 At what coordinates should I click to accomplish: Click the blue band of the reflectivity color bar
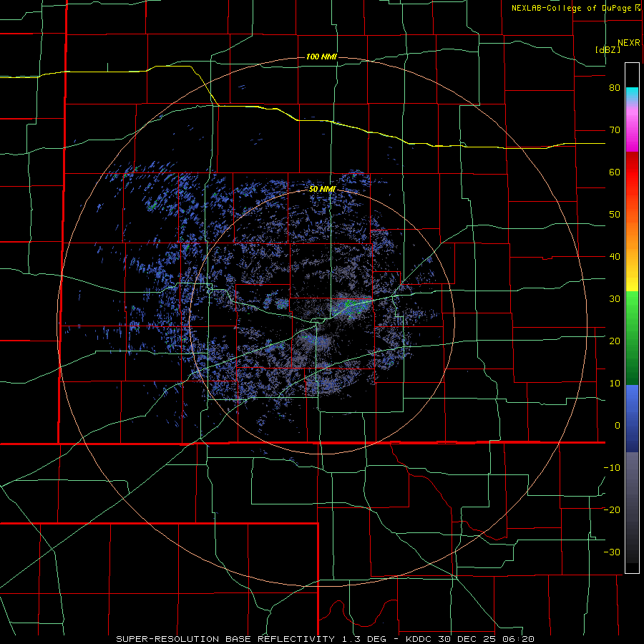pyautogui.click(x=632, y=419)
